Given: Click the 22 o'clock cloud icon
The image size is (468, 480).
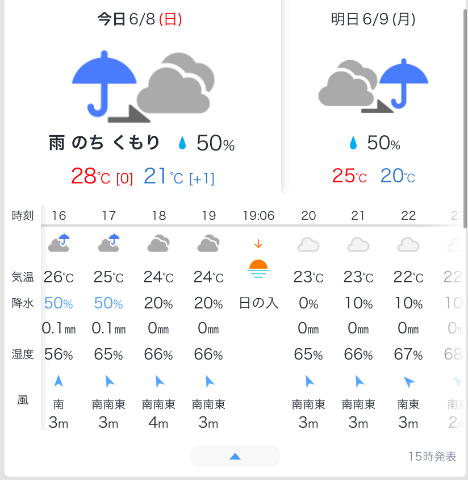Looking at the screenshot, I should 408,245.
